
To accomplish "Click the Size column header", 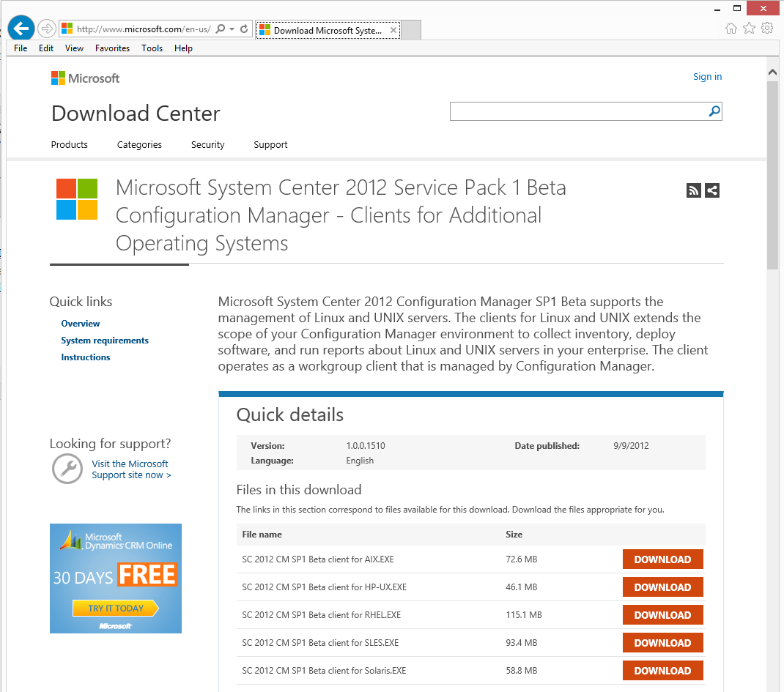I will [514, 535].
